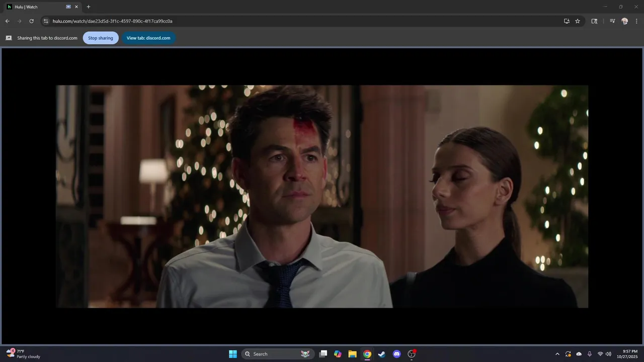Click the greyed-out forward navigation arrow

[x=19, y=21]
